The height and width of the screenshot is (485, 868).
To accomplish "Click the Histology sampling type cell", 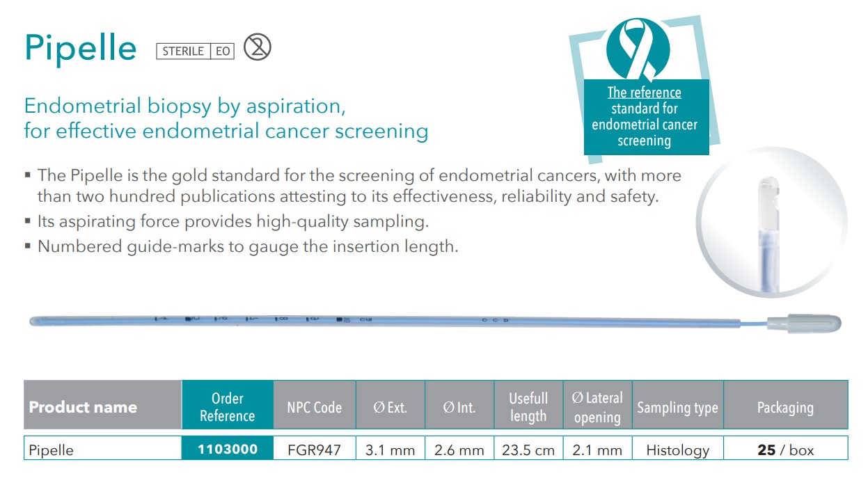I will (x=678, y=450).
